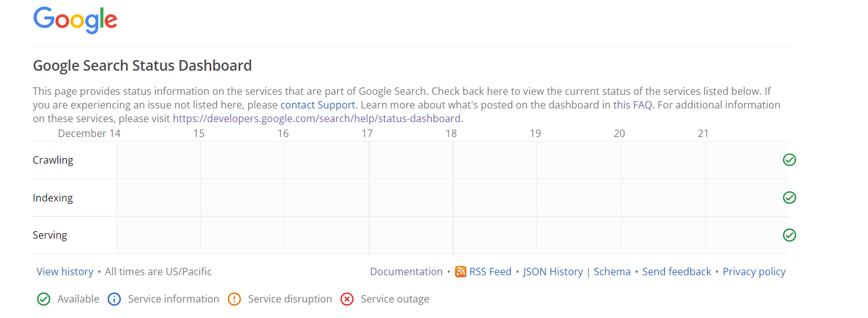Viewport: 868px width, 318px height.
Task: Click the orange Service disruption legend icon
Action: click(x=234, y=299)
